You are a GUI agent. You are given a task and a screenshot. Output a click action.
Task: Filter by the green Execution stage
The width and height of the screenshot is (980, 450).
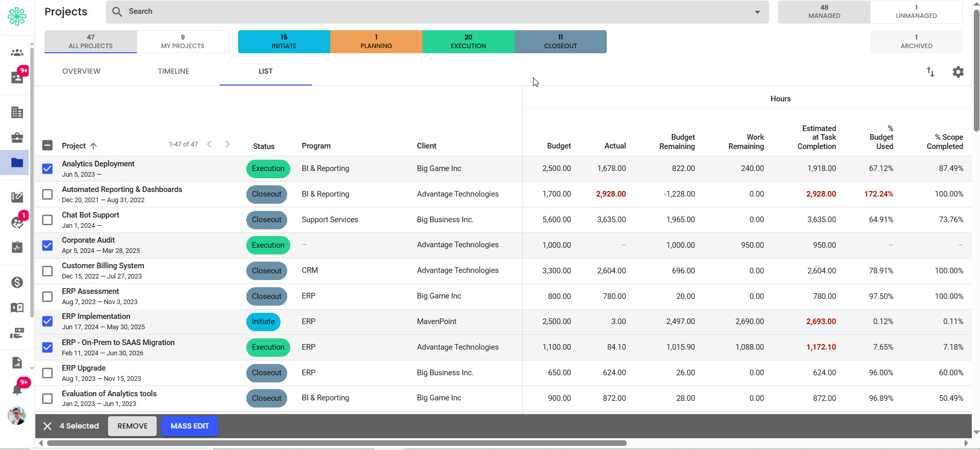468,41
